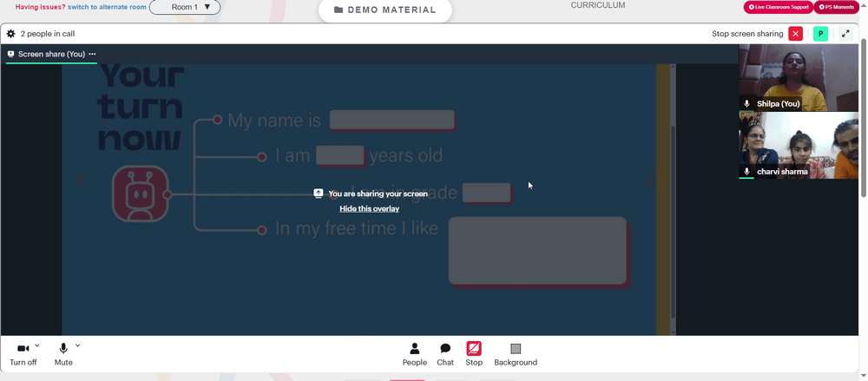Click the grade blank field

[x=487, y=193]
